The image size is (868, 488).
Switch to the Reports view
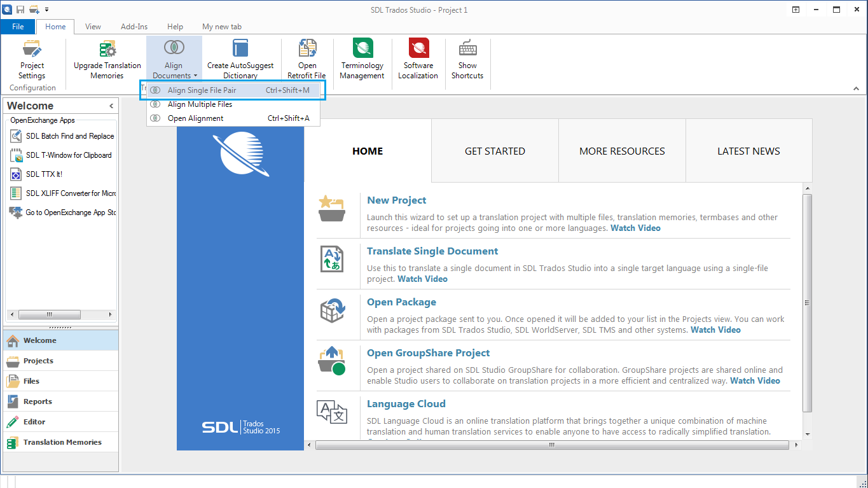pyautogui.click(x=61, y=401)
